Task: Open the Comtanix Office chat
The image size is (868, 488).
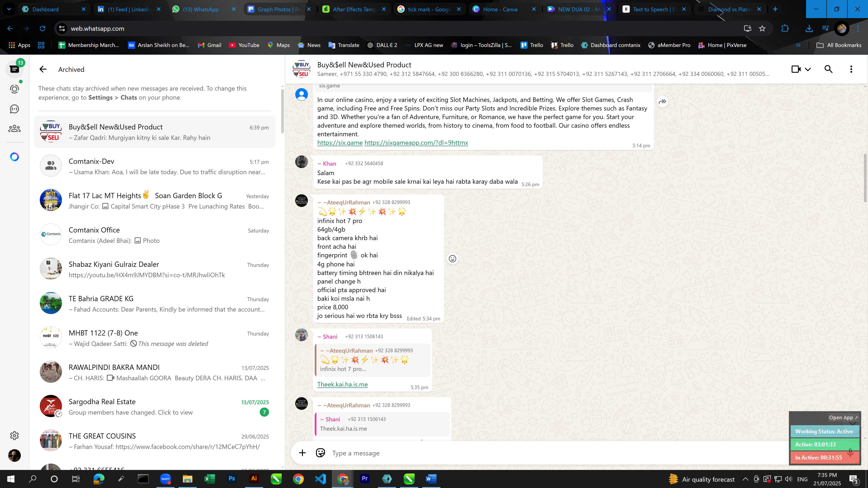Action: click(155, 235)
